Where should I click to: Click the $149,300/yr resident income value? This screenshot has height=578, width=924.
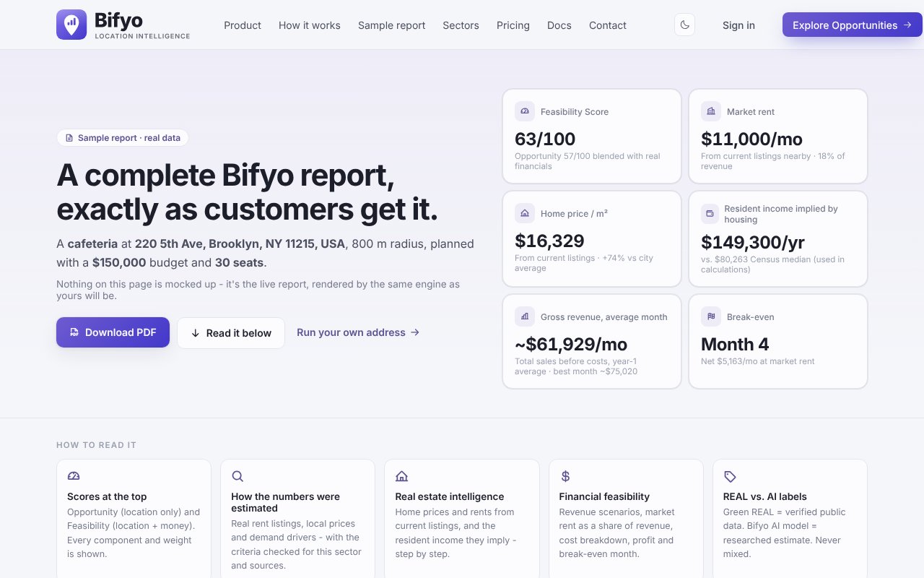(753, 242)
